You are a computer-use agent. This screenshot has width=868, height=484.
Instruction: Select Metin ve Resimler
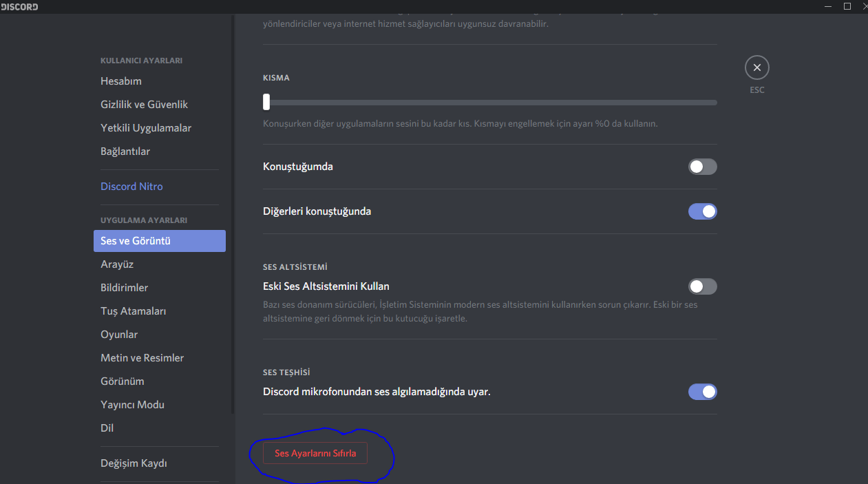(159, 358)
